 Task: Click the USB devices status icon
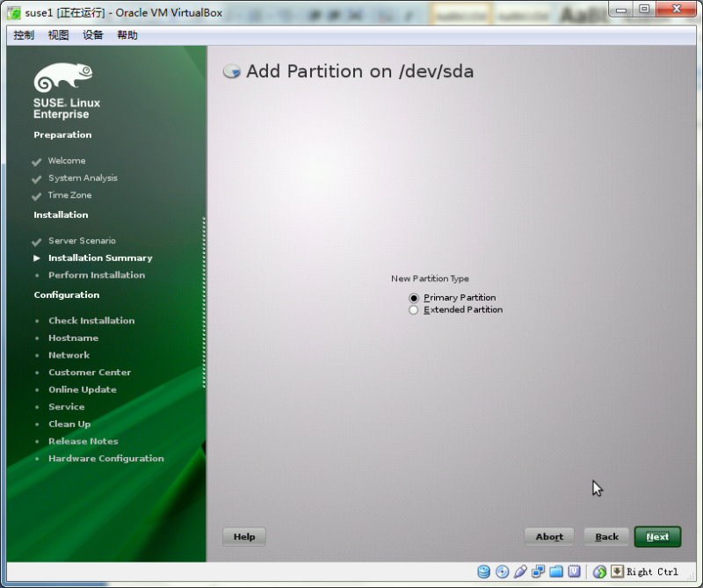tap(520, 571)
